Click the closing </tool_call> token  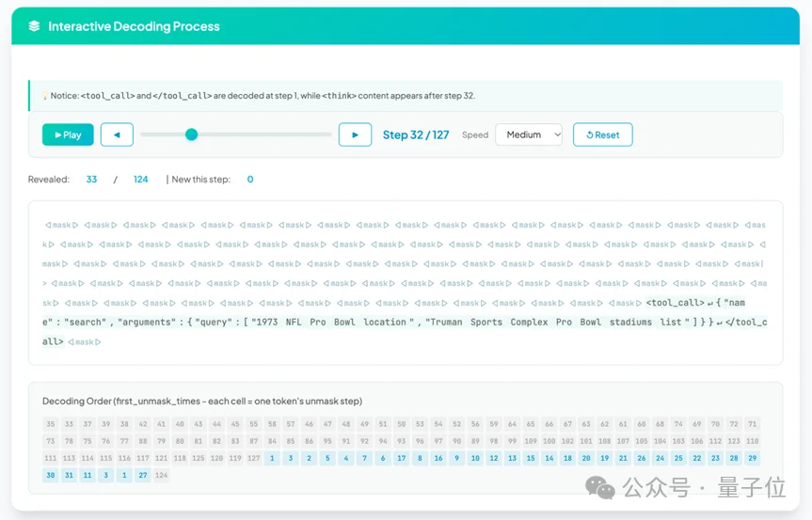pyautogui.click(x=743, y=323)
